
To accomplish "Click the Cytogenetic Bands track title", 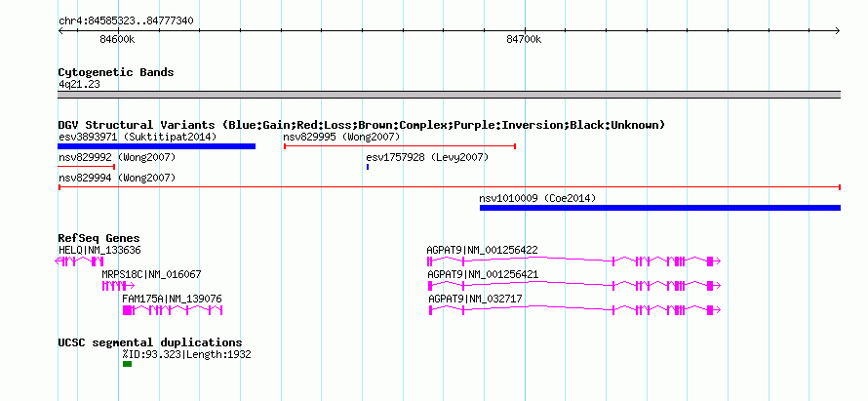I will click(116, 72).
